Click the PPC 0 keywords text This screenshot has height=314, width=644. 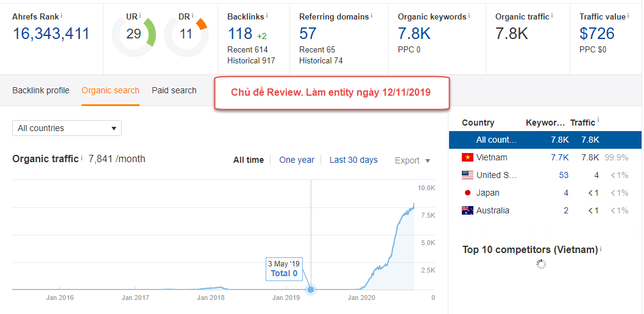[x=409, y=50]
